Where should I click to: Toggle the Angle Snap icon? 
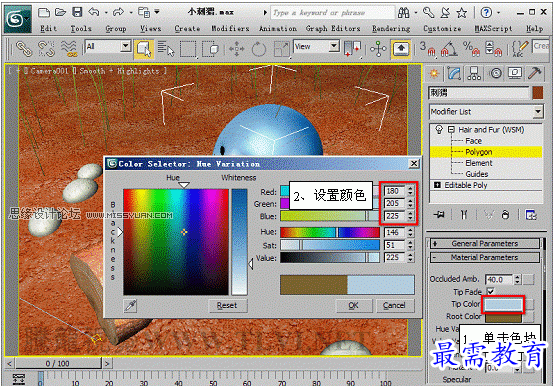point(449,49)
